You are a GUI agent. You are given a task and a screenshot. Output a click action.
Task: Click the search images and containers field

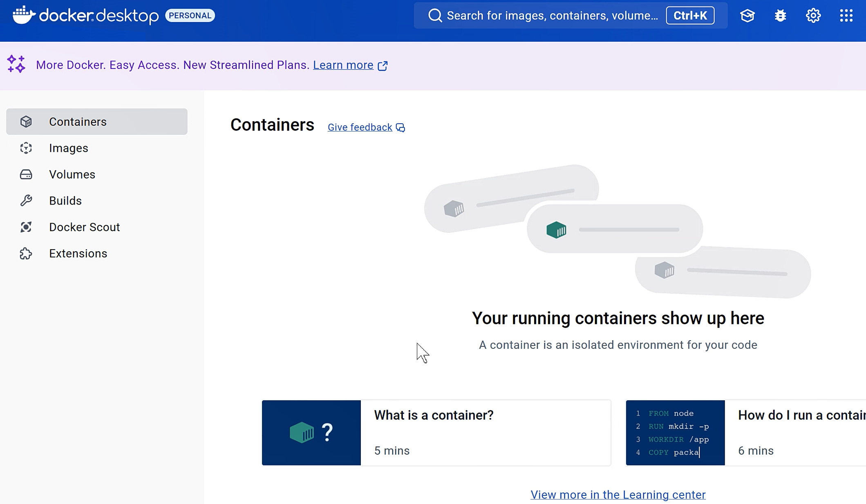[x=552, y=16]
